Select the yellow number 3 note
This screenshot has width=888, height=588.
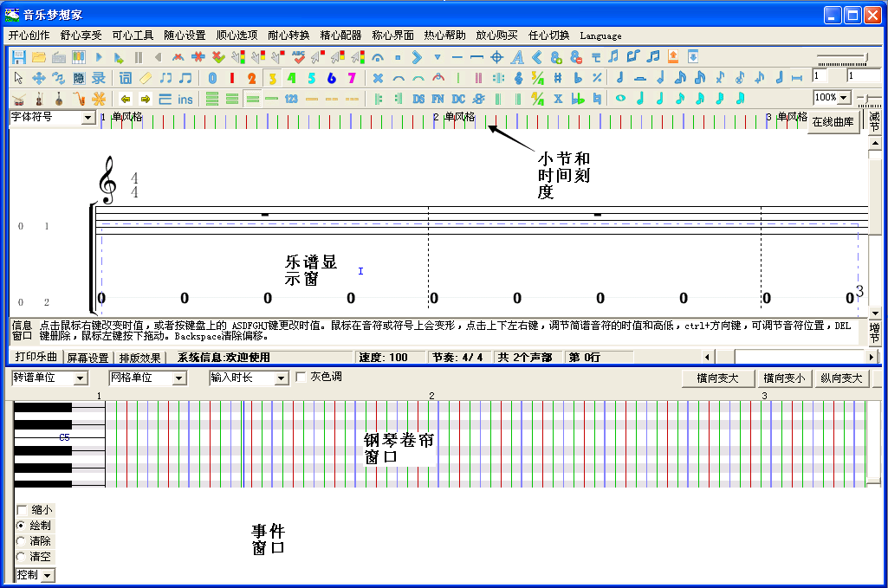click(x=272, y=78)
